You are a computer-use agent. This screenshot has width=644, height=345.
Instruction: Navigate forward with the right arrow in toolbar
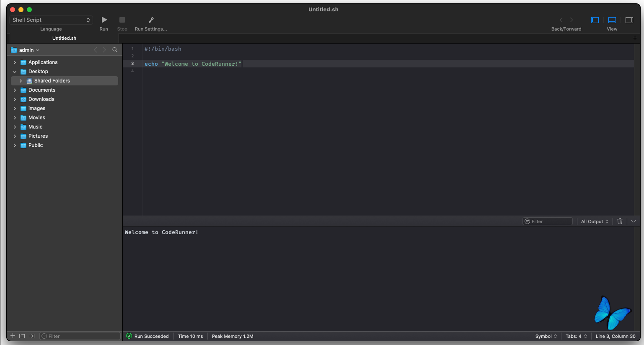click(572, 20)
